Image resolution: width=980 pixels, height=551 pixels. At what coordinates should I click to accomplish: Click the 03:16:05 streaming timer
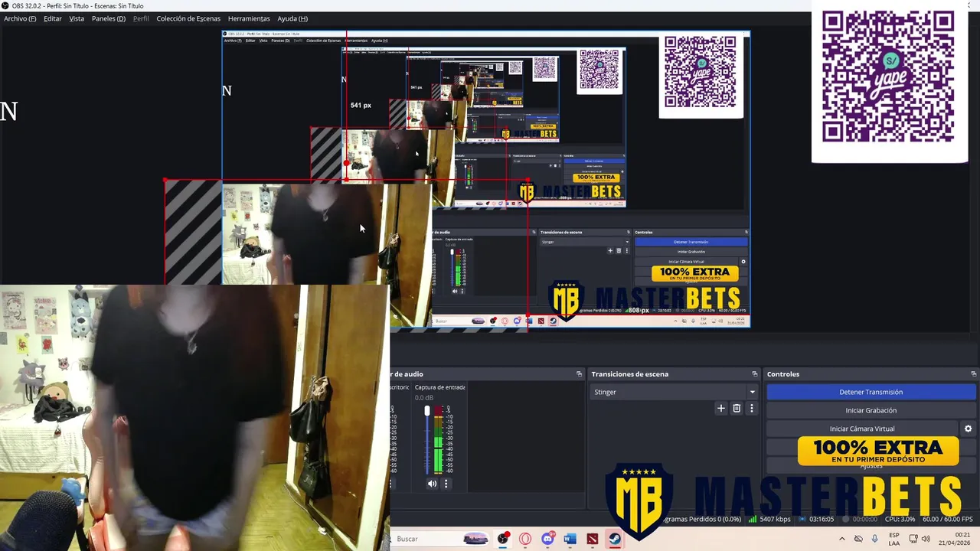click(x=816, y=519)
